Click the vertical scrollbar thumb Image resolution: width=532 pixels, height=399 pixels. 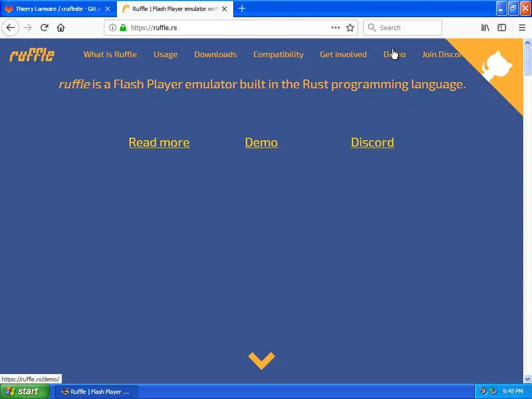(x=527, y=61)
